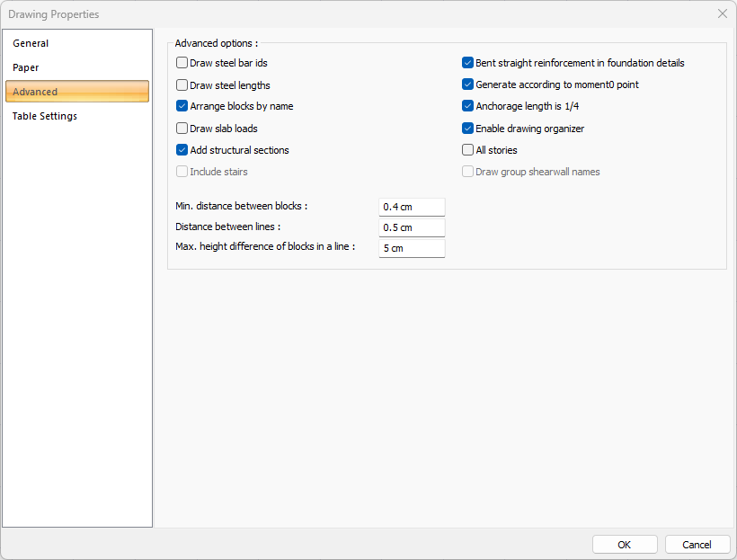Focus the Max. height difference input
The width and height of the screenshot is (737, 560).
click(x=412, y=248)
